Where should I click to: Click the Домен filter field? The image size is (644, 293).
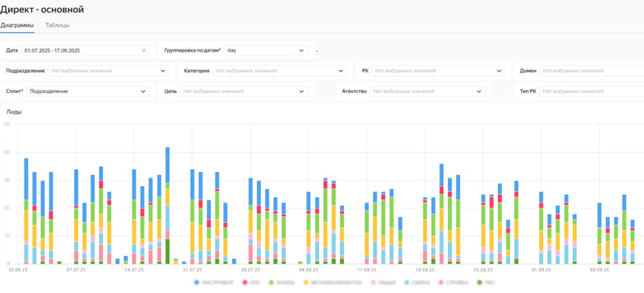click(591, 71)
